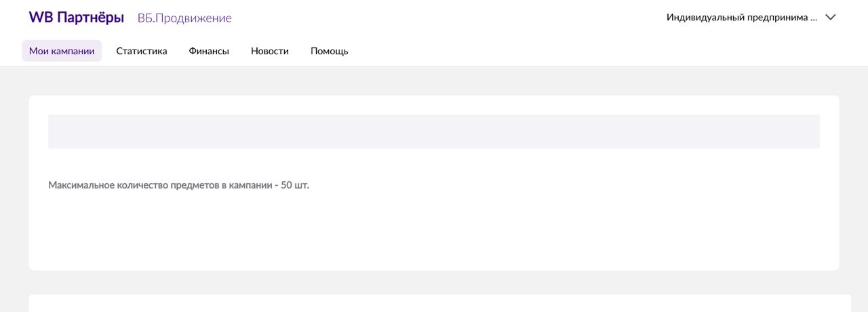The height and width of the screenshot is (312, 868).
Task: Click the WB Партнёры logo
Action: [x=76, y=18]
